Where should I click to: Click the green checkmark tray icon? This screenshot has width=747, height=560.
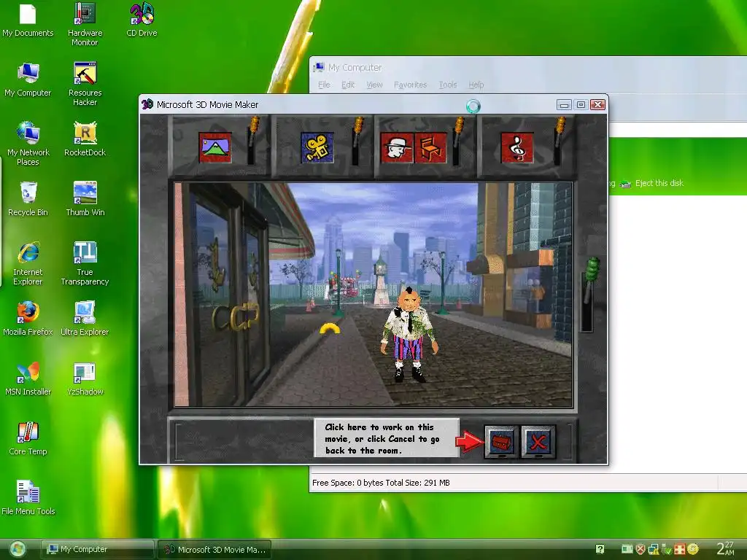pyautogui.click(x=667, y=550)
